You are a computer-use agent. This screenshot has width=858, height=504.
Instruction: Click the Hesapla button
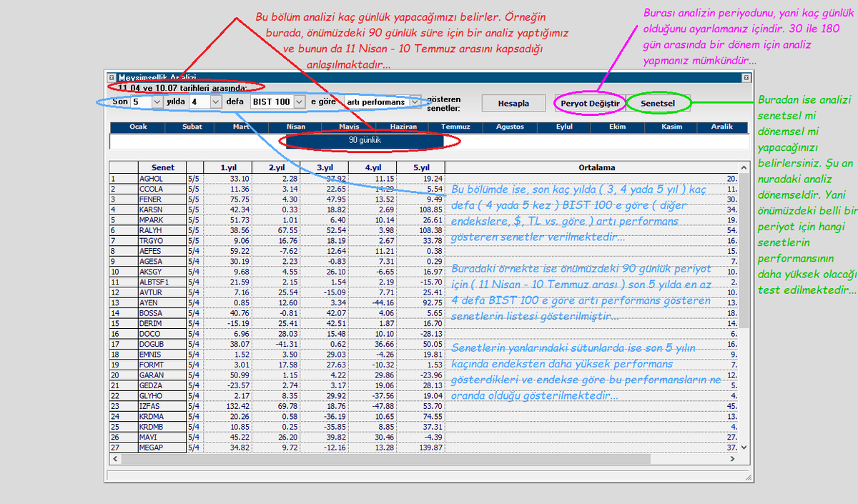pyautogui.click(x=514, y=103)
